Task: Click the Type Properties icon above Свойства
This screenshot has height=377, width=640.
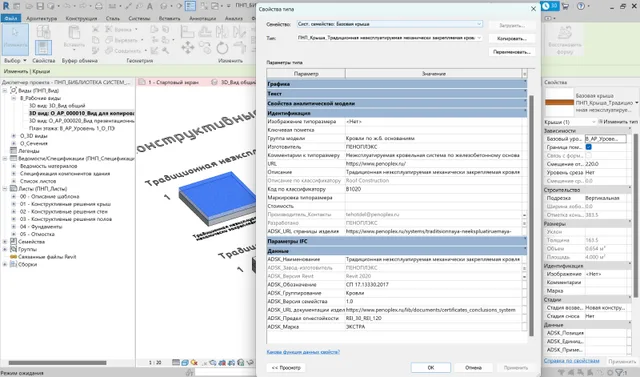Action: pyautogui.click(x=43, y=31)
